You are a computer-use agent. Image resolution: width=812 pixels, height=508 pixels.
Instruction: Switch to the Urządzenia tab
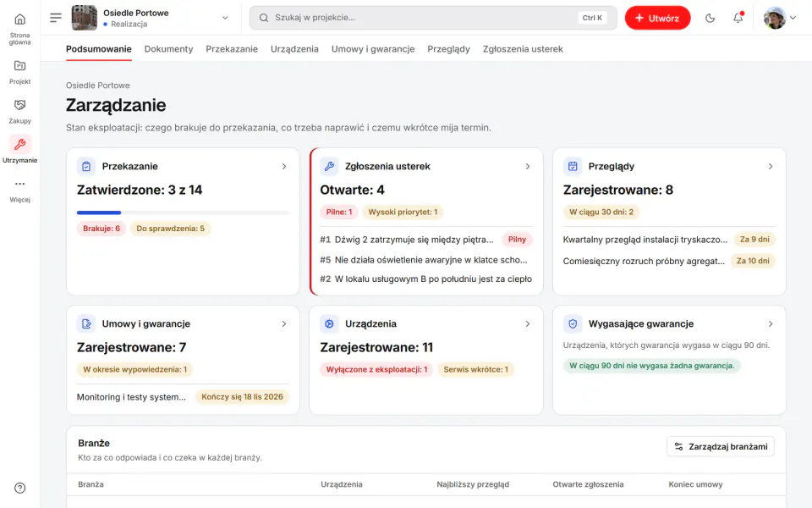294,49
